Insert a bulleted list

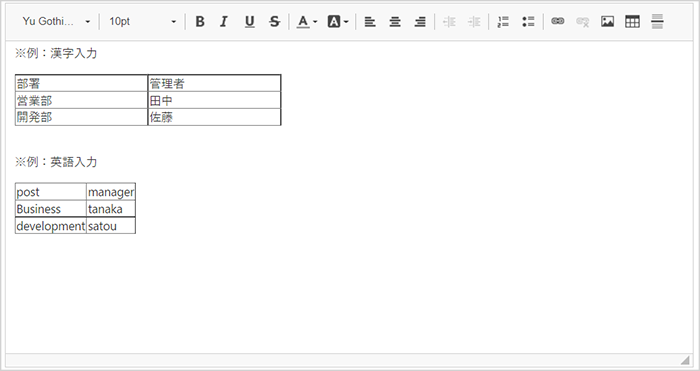pyautogui.click(x=528, y=21)
